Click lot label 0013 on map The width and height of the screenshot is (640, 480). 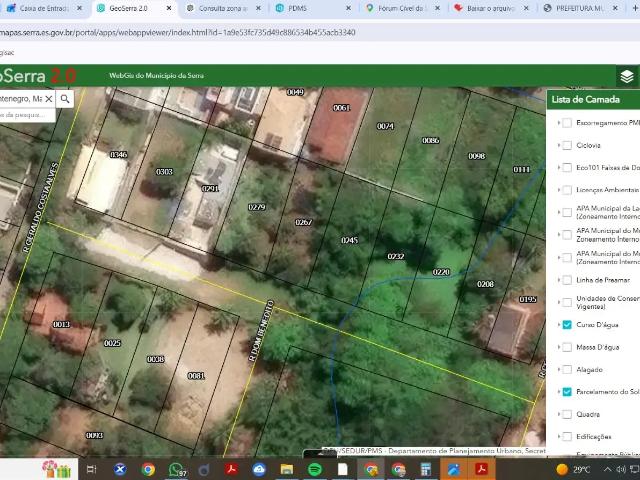pyautogui.click(x=61, y=324)
